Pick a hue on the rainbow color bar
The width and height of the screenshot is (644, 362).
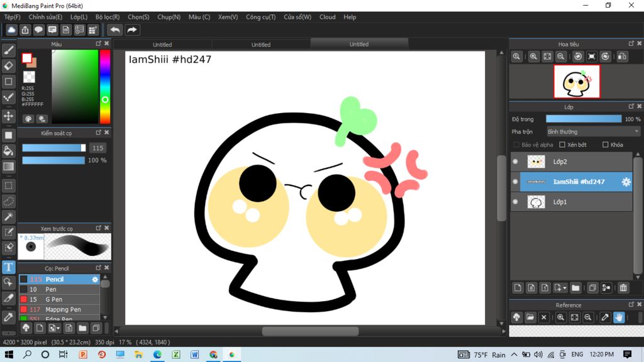point(105,87)
